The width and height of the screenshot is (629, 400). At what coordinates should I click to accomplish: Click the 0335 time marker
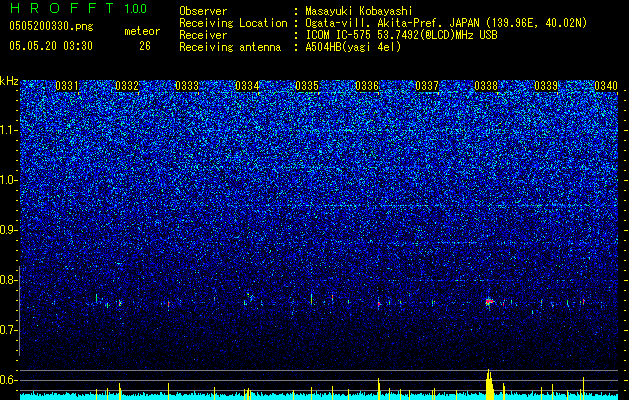[x=307, y=86]
